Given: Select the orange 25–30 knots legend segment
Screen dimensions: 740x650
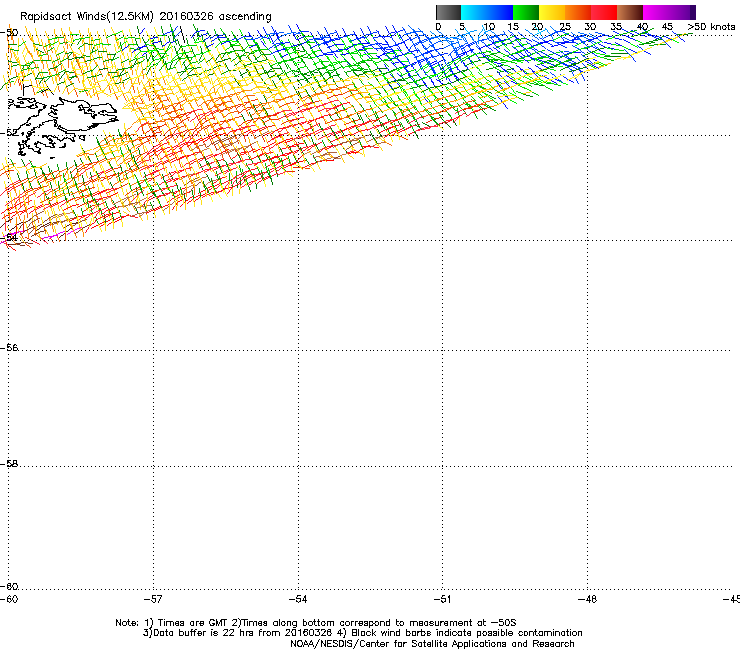Looking at the screenshot, I should [578, 12].
